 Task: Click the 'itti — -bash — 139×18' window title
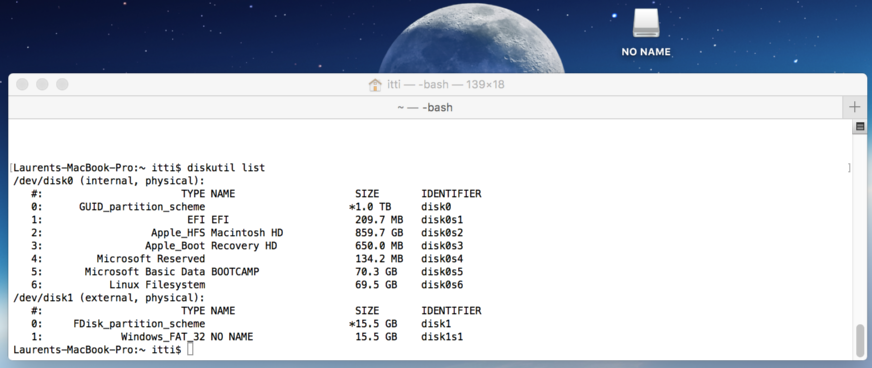tap(445, 84)
